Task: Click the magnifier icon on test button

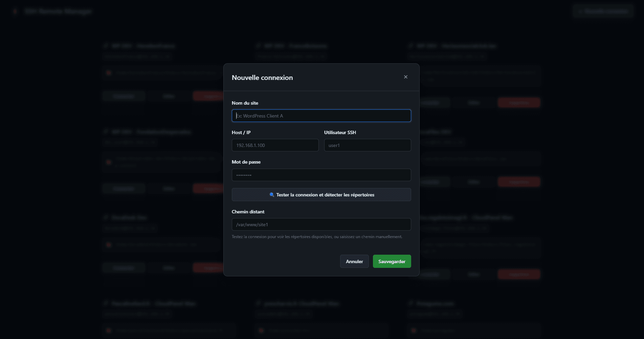Action: tap(271, 195)
